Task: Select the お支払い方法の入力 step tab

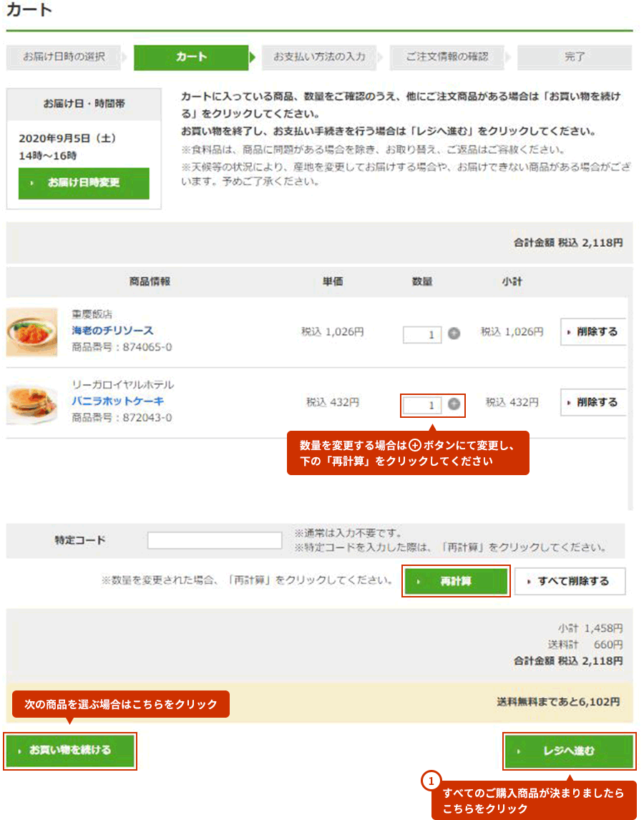Action: click(x=319, y=57)
